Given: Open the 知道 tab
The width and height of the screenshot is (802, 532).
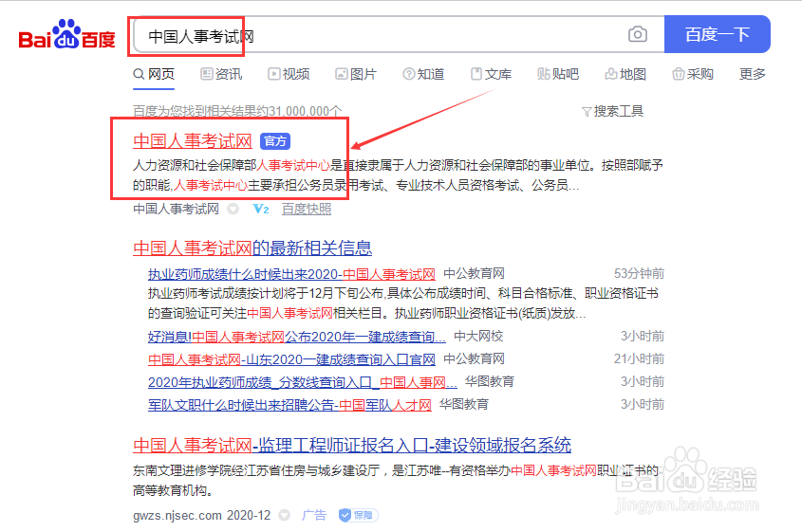Looking at the screenshot, I should click(423, 75).
